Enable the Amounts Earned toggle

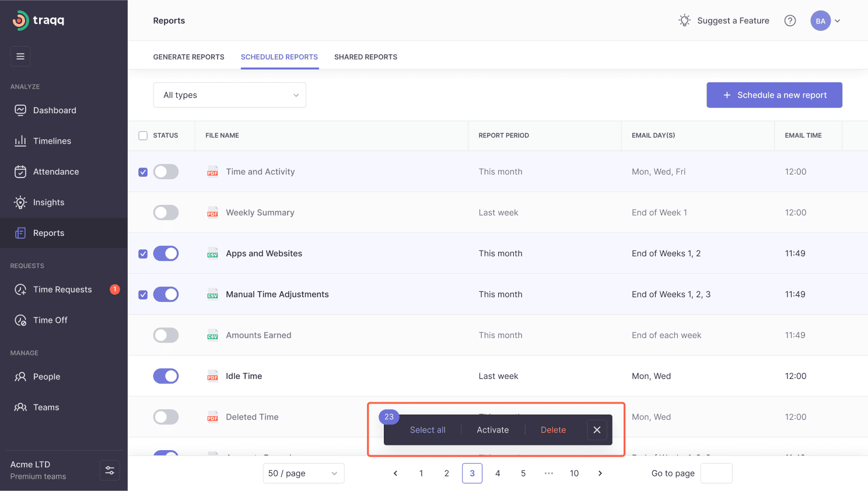tap(166, 335)
